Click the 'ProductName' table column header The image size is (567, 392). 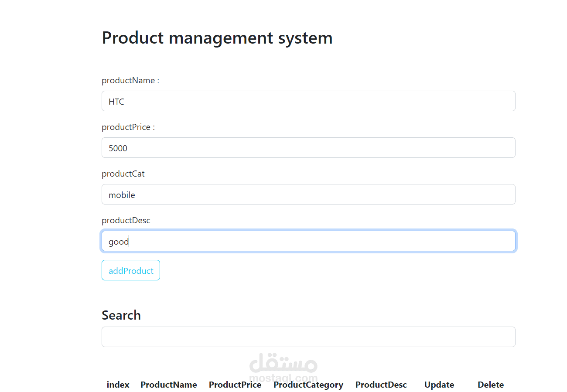pyautogui.click(x=169, y=385)
